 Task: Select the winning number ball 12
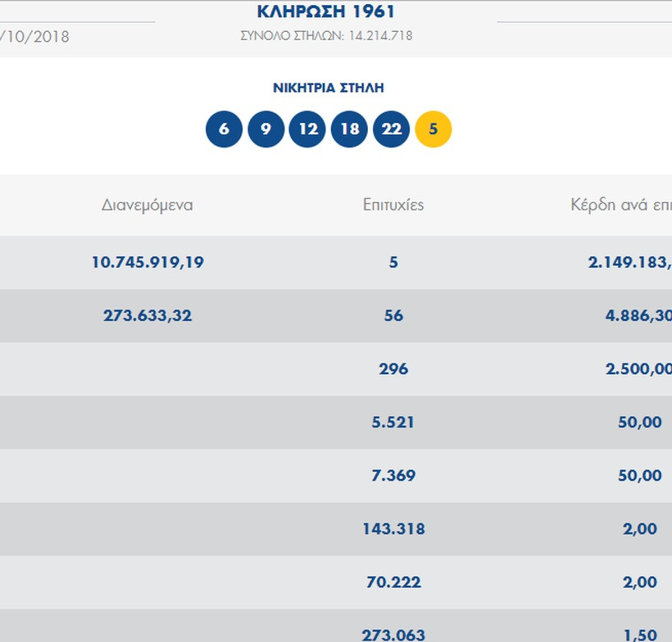(x=307, y=129)
